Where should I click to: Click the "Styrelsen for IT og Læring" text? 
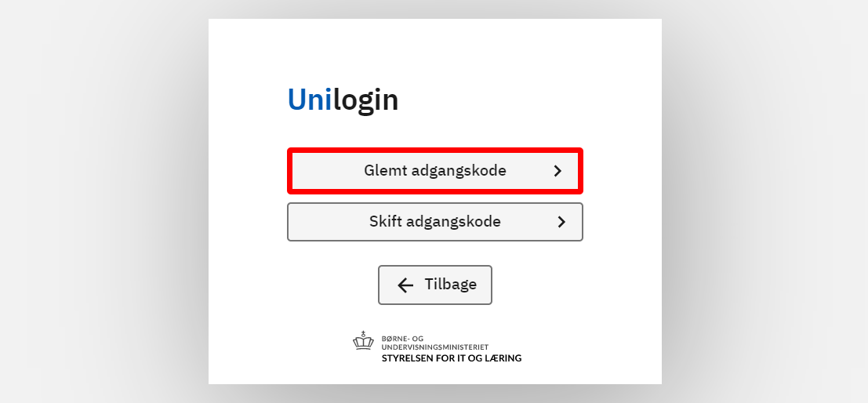pyautogui.click(x=451, y=358)
